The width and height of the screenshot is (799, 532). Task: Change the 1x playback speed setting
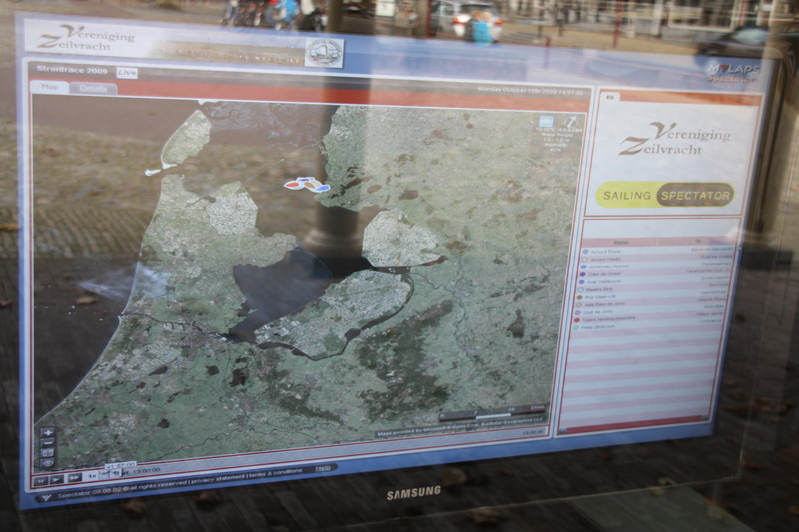[x=92, y=476]
